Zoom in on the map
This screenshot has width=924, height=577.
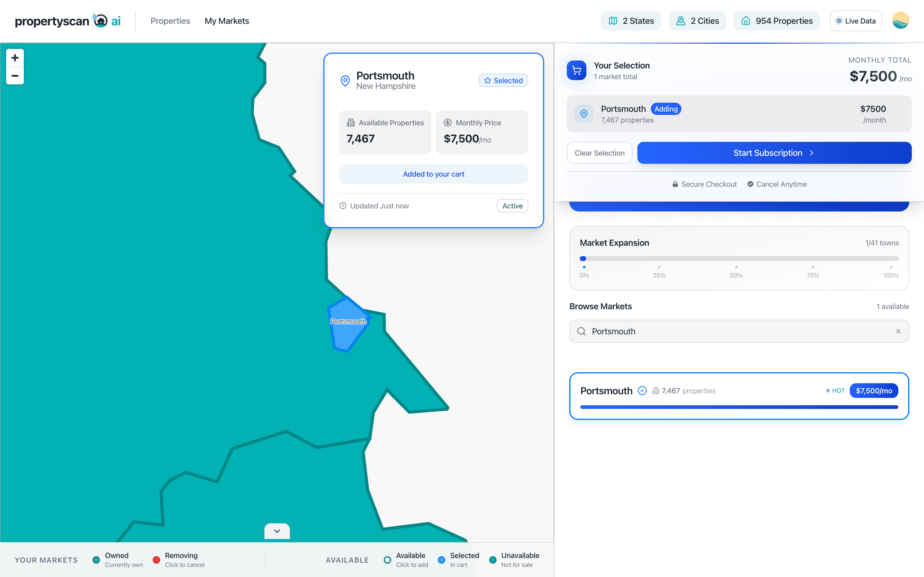[x=15, y=58]
